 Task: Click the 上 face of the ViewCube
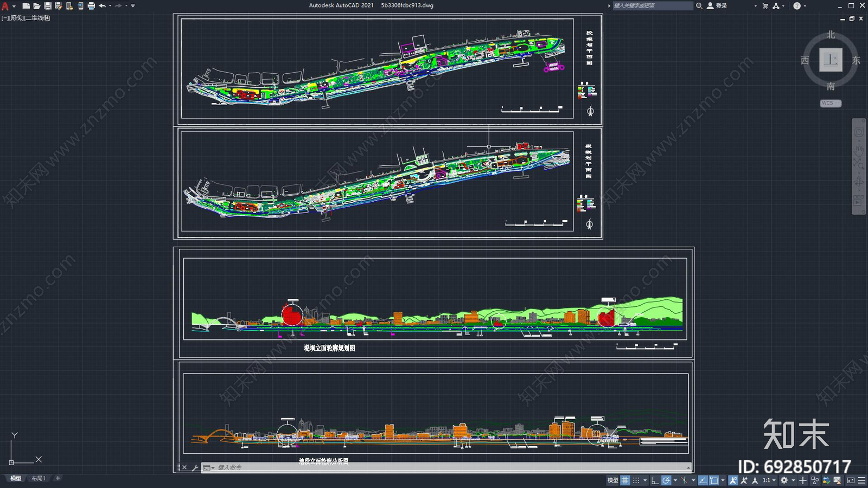(831, 60)
